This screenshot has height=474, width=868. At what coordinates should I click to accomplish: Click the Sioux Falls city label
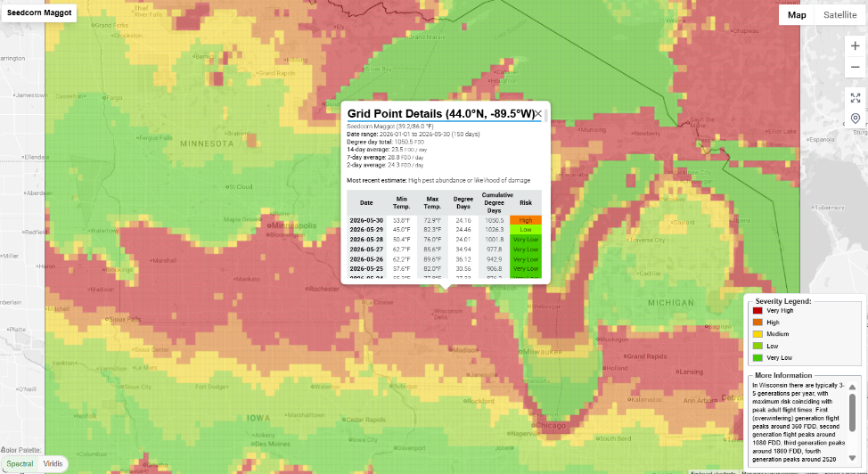[123, 319]
